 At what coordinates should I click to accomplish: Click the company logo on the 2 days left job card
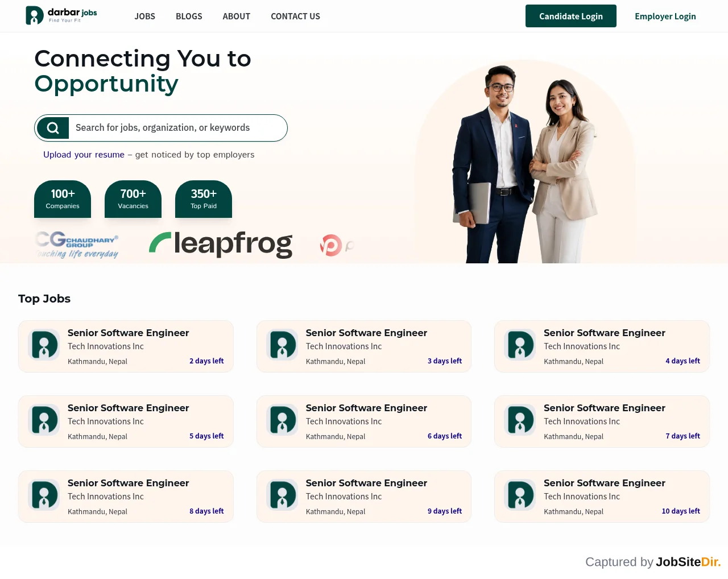pyautogui.click(x=44, y=345)
